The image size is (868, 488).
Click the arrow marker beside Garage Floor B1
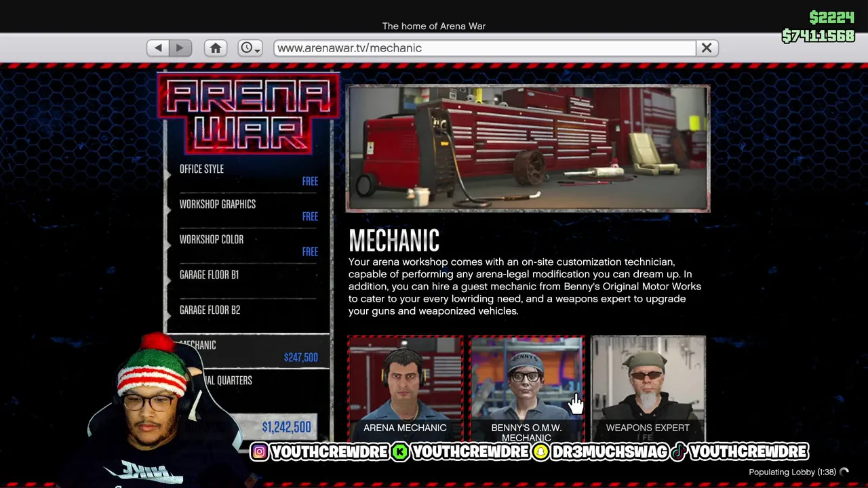click(x=167, y=281)
